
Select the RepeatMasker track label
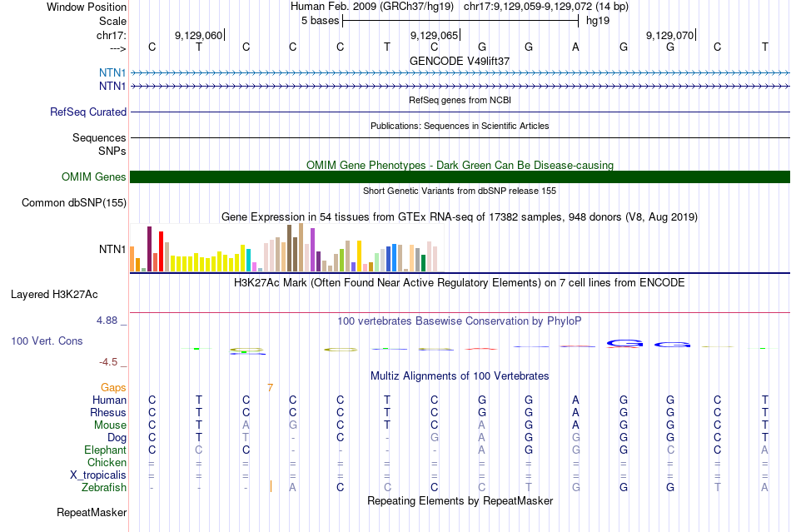(92, 512)
